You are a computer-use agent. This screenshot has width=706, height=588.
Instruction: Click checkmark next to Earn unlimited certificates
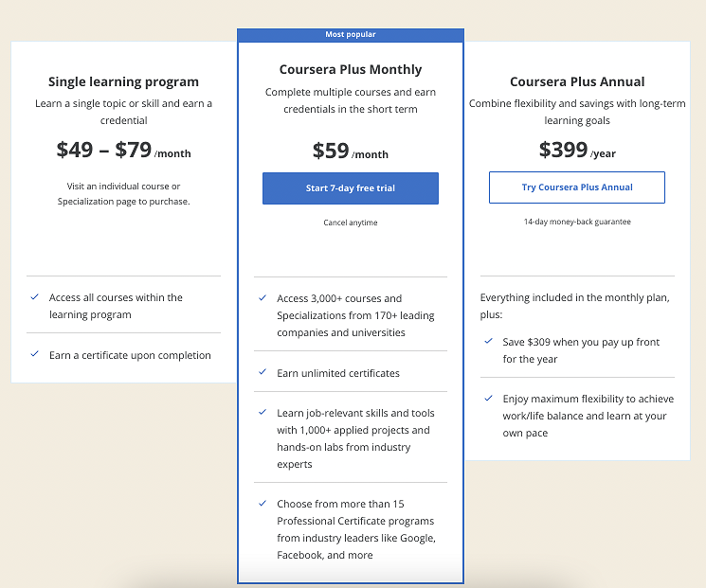[262, 372]
